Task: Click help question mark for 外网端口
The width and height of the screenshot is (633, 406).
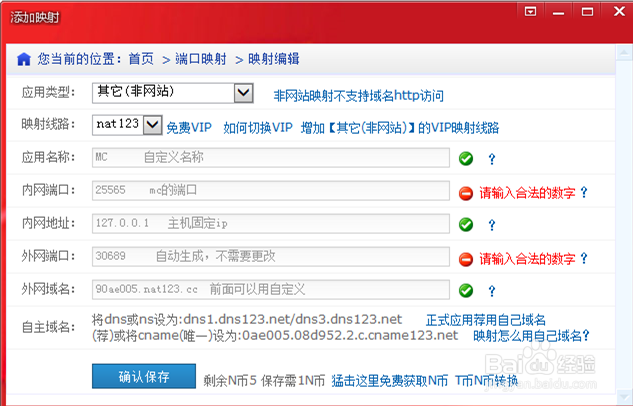Action: 584,258
